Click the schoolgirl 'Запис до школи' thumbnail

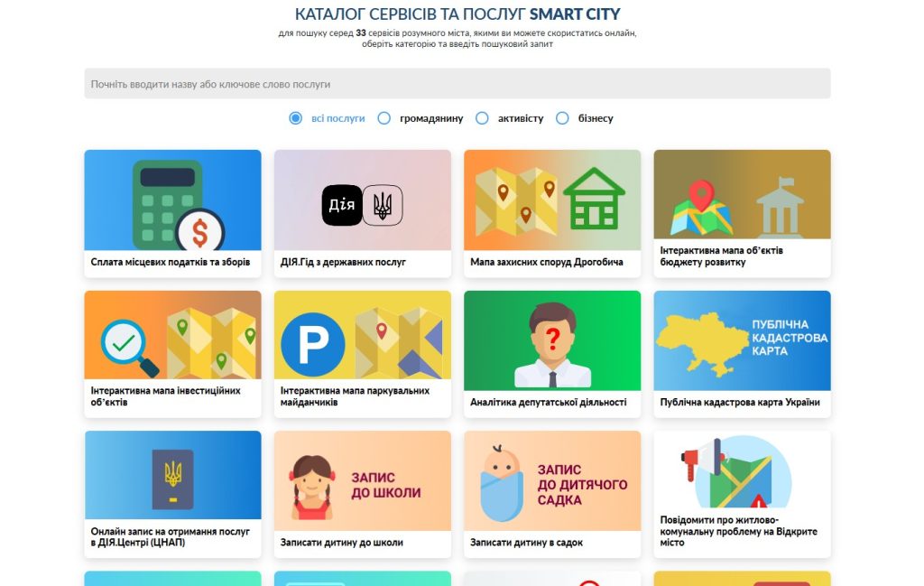363,480
